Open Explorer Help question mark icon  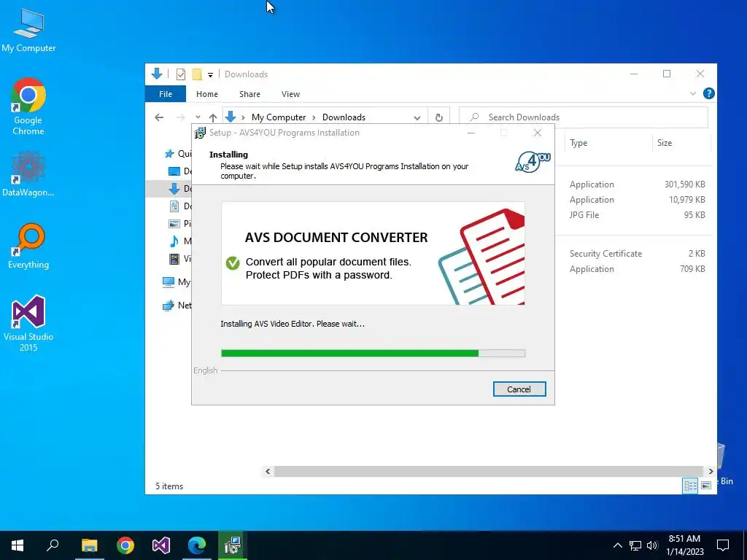click(x=709, y=93)
